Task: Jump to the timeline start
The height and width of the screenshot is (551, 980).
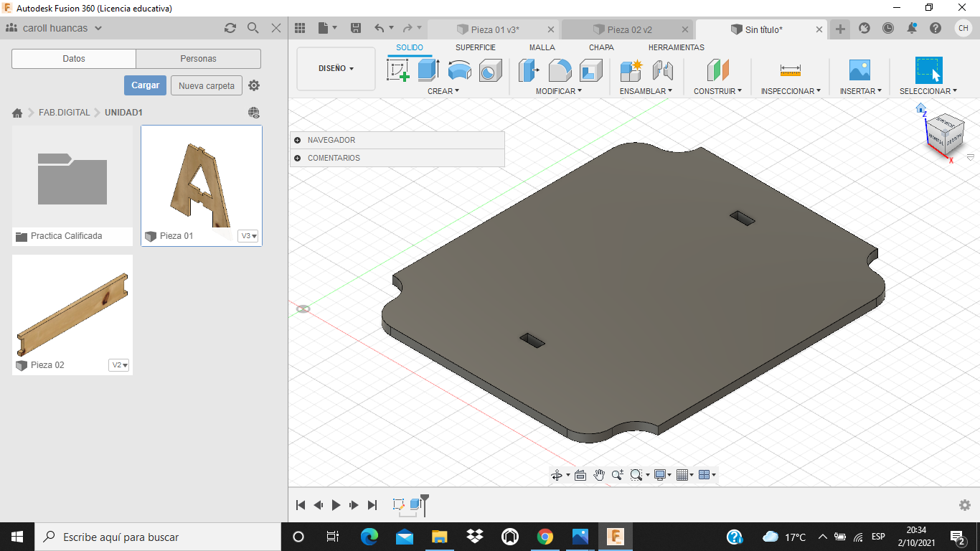Action: pos(301,505)
